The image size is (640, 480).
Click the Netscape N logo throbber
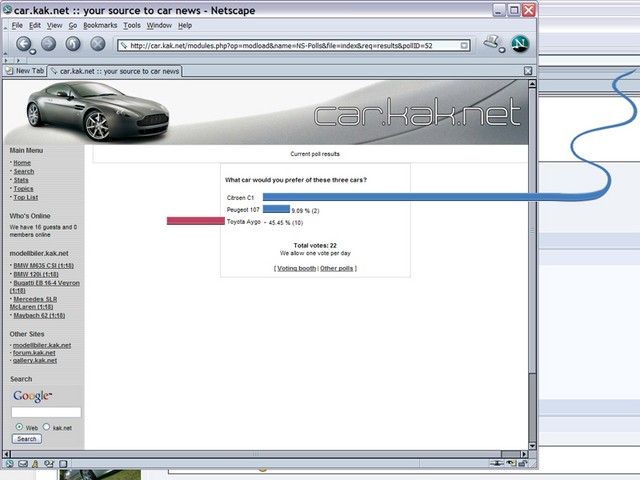[x=520, y=44]
